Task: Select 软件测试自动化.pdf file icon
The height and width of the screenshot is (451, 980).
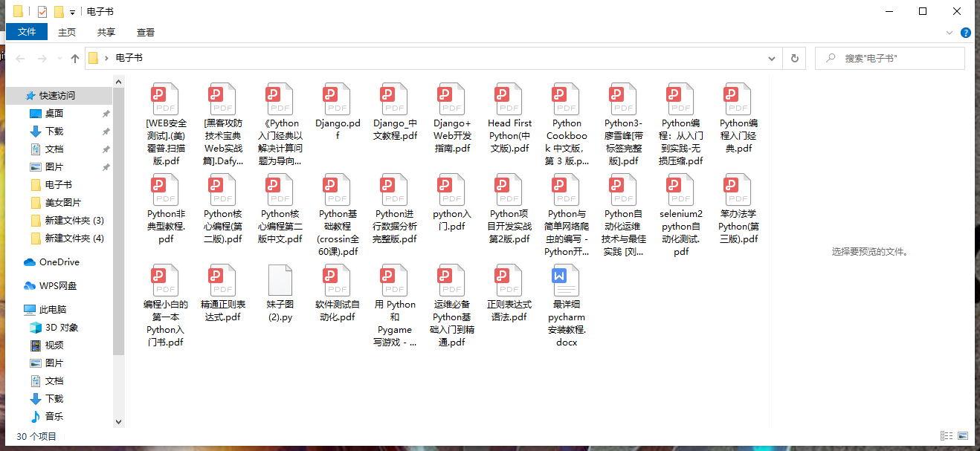Action: (338, 280)
